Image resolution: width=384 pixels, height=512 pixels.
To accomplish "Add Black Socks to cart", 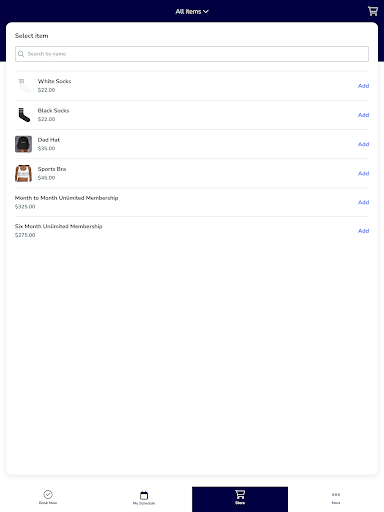I will (x=363, y=115).
